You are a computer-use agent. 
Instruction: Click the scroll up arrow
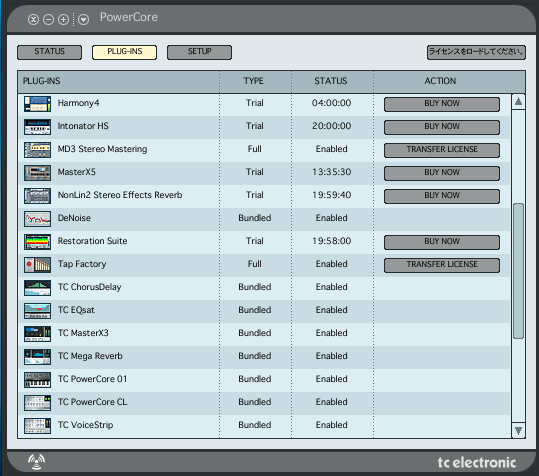518,102
